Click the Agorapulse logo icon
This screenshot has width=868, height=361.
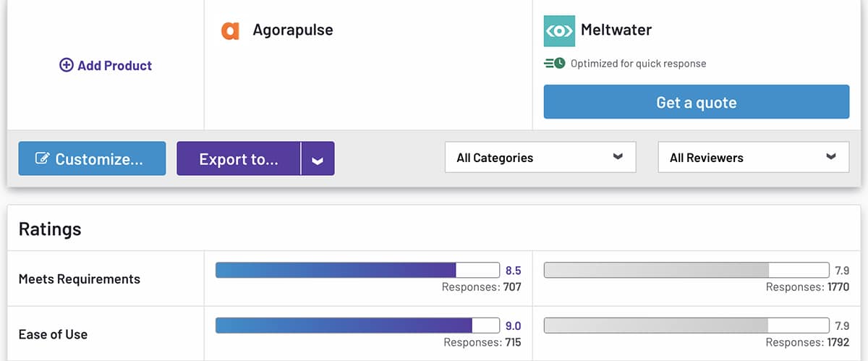tap(230, 31)
